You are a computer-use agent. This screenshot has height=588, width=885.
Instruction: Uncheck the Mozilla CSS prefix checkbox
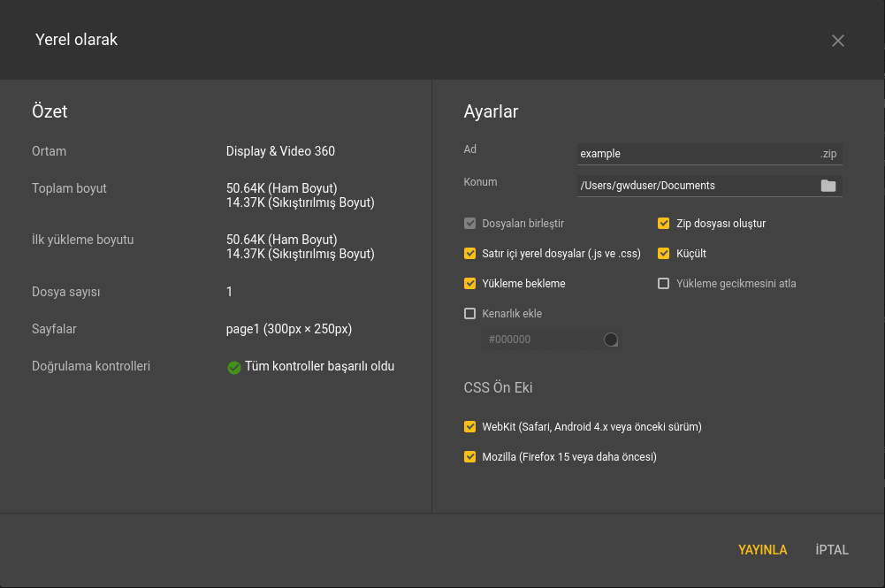point(470,457)
